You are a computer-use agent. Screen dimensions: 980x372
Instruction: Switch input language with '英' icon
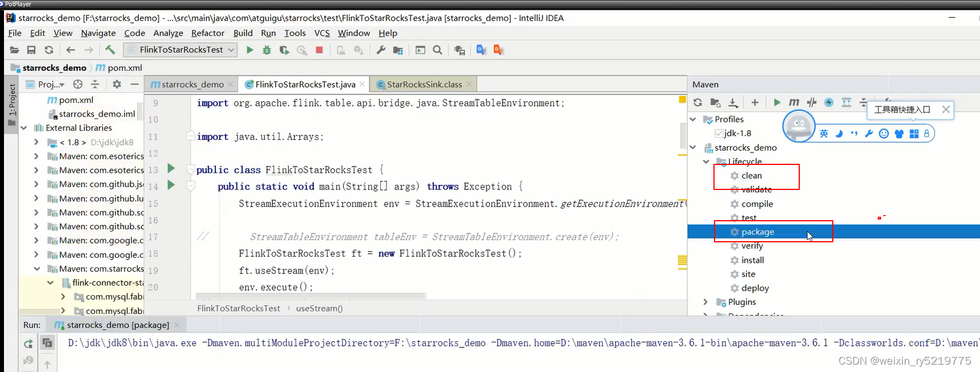pos(824,134)
